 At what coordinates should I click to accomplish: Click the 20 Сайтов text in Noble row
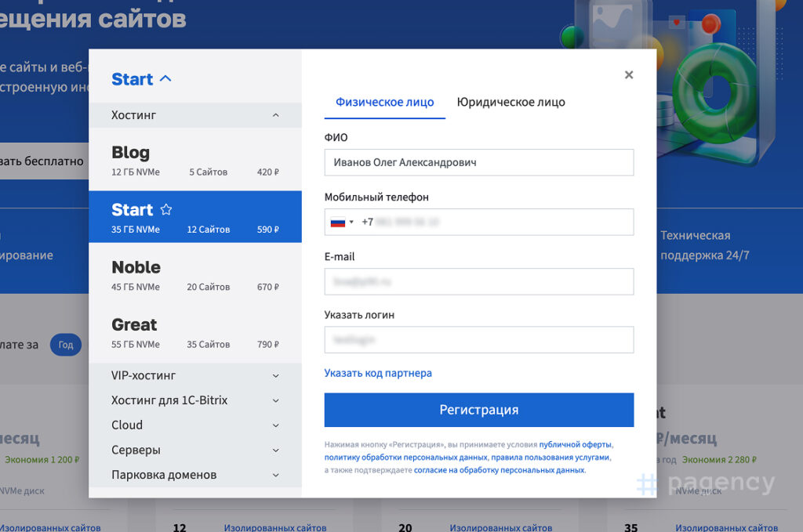[x=208, y=287]
